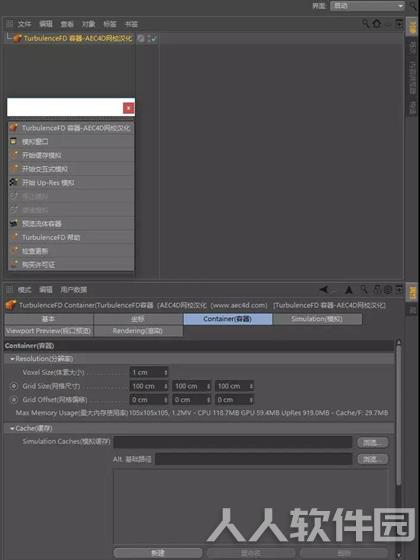420x560 pixels.
Task: Click the Grid Offset X stepper arrows
Action: pos(166,400)
